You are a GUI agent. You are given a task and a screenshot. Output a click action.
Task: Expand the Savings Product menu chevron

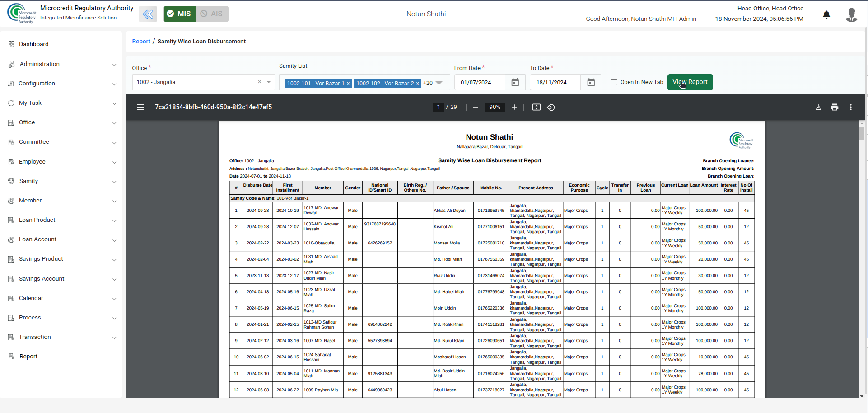(x=114, y=259)
